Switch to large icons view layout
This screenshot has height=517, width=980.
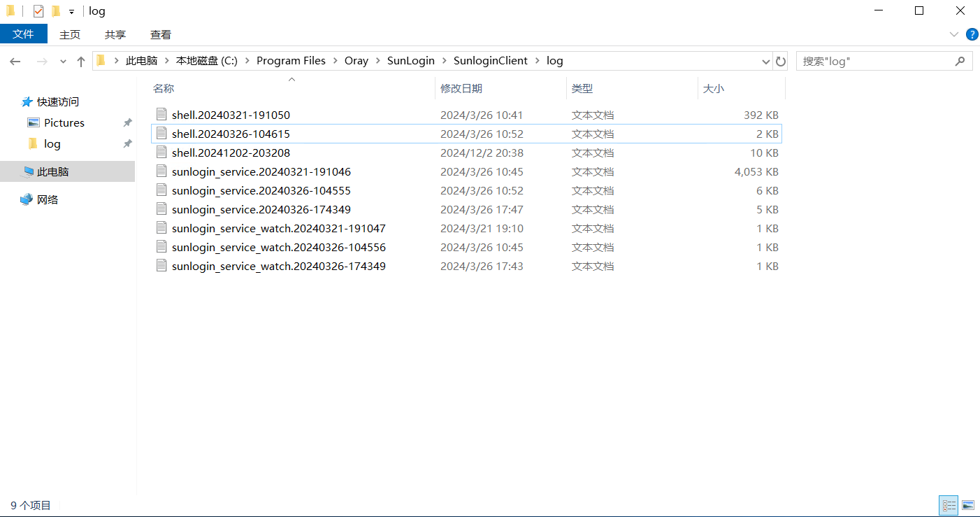pyautogui.click(x=968, y=505)
